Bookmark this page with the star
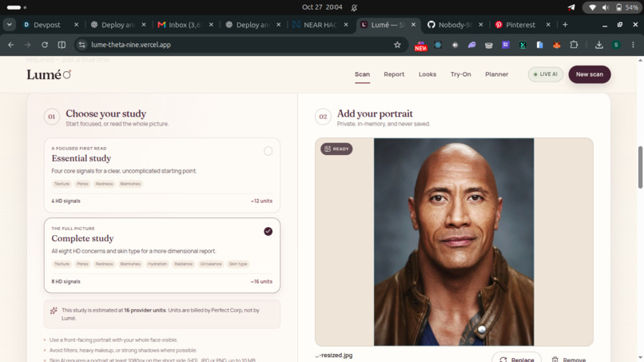Image resolution: width=644 pixels, height=362 pixels. click(x=397, y=45)
